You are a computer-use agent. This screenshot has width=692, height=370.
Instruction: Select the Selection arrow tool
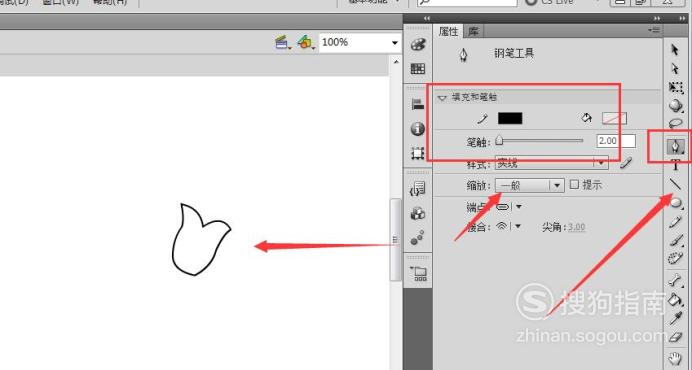coord(675,50)
